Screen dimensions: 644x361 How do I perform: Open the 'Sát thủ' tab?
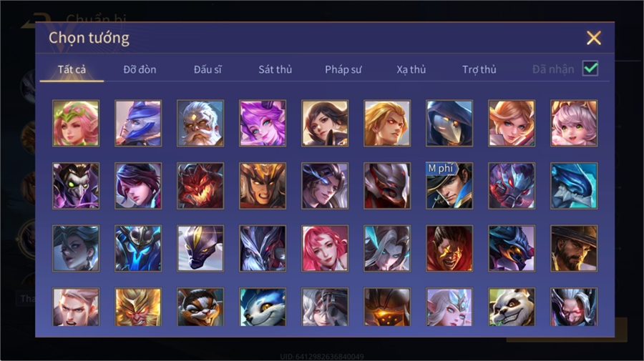tap(275, 69)
